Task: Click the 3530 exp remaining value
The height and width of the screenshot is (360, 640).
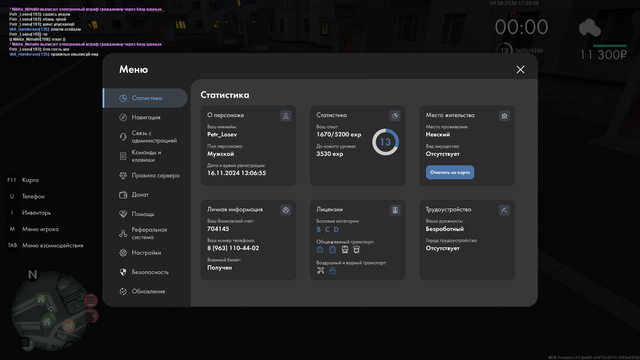Action: [330, 154]
